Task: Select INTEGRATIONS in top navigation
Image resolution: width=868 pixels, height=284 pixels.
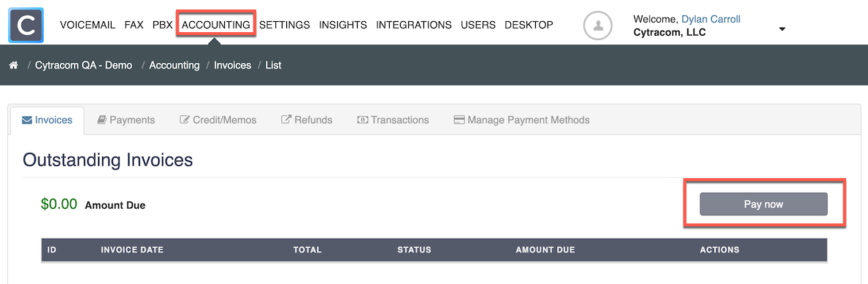Action: (x=413, y=25)
